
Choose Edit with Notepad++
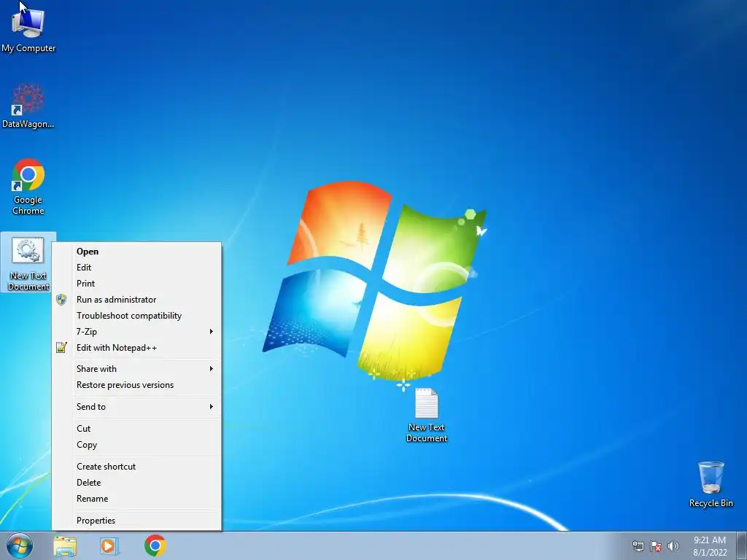136,348
